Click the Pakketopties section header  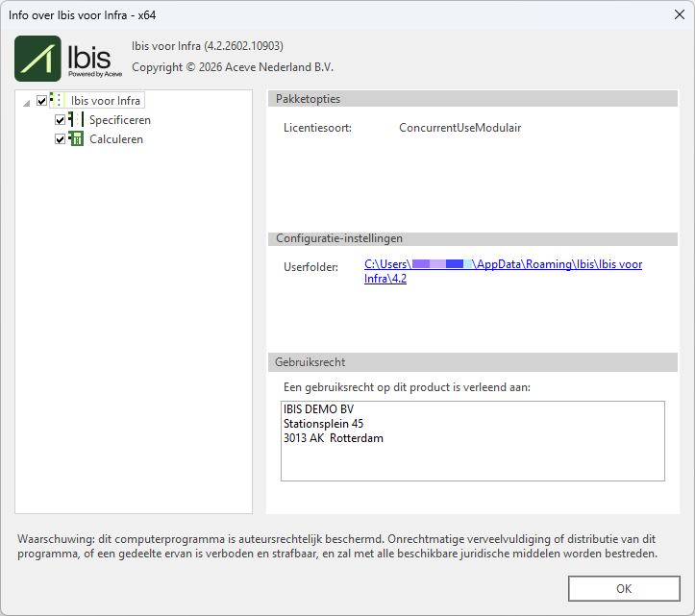pos(472,99)
